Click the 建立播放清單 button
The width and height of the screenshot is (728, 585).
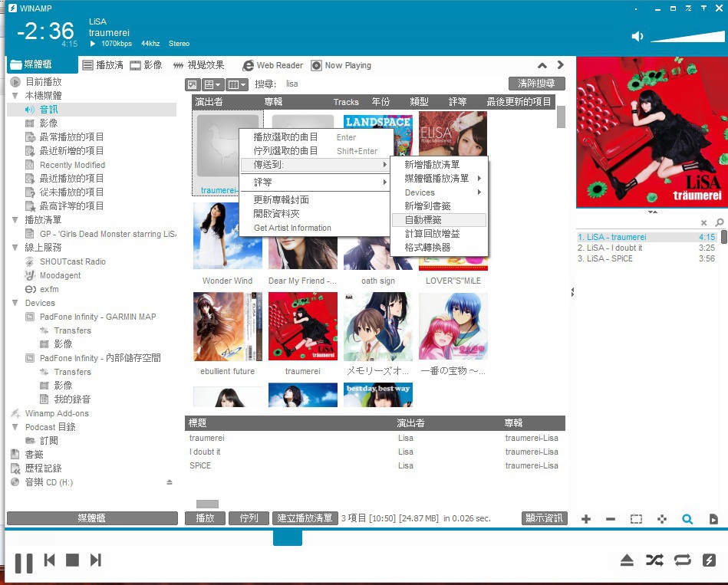pyautogui.click(x=305, y=518)
